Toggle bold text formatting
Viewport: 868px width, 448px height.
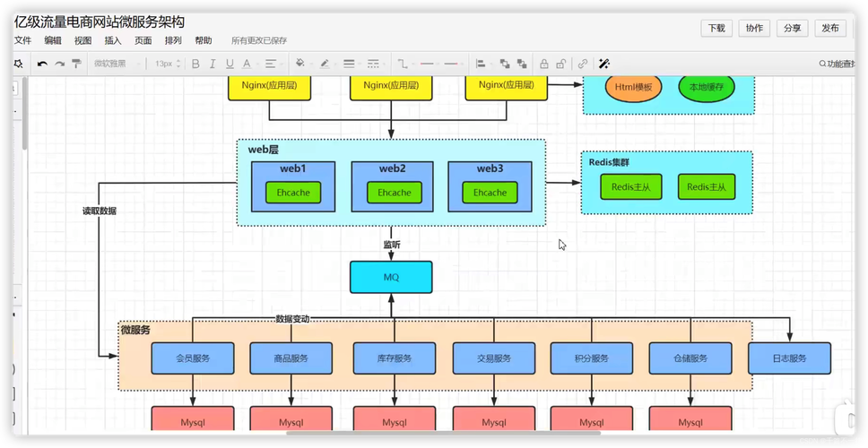point(195,65)
